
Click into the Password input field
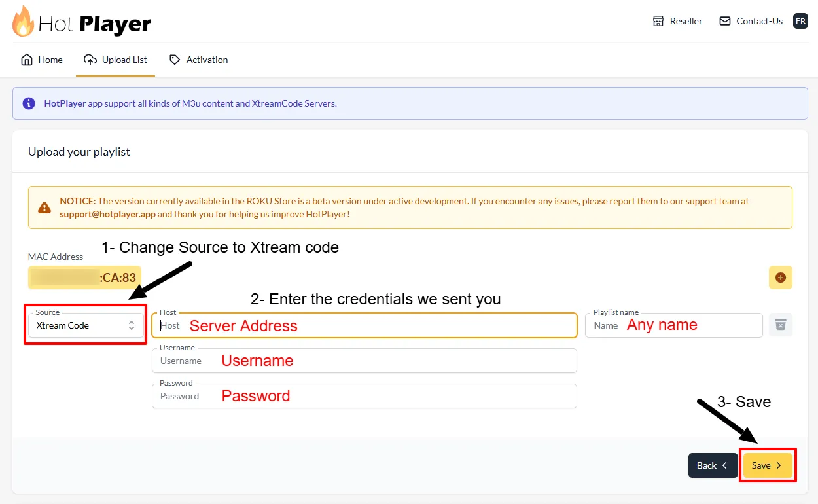coord(365,396)
